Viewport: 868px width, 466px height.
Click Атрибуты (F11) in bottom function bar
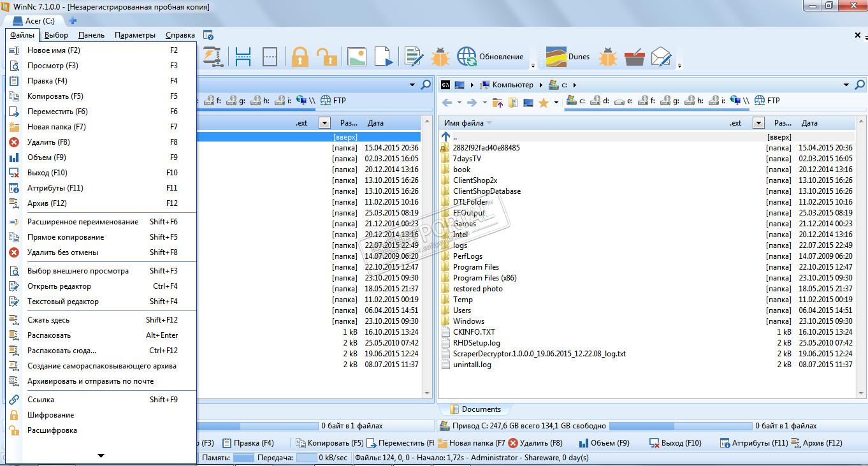pyautogui.click(x=754, y=443)
